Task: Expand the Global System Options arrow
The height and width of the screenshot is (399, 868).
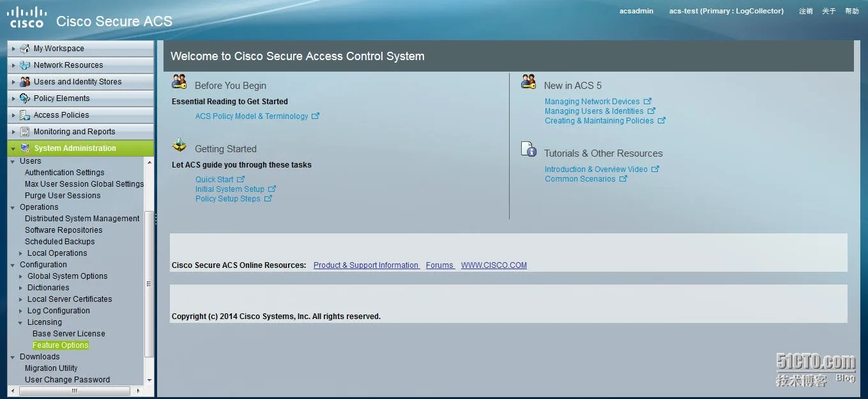Action: point(21,277)
